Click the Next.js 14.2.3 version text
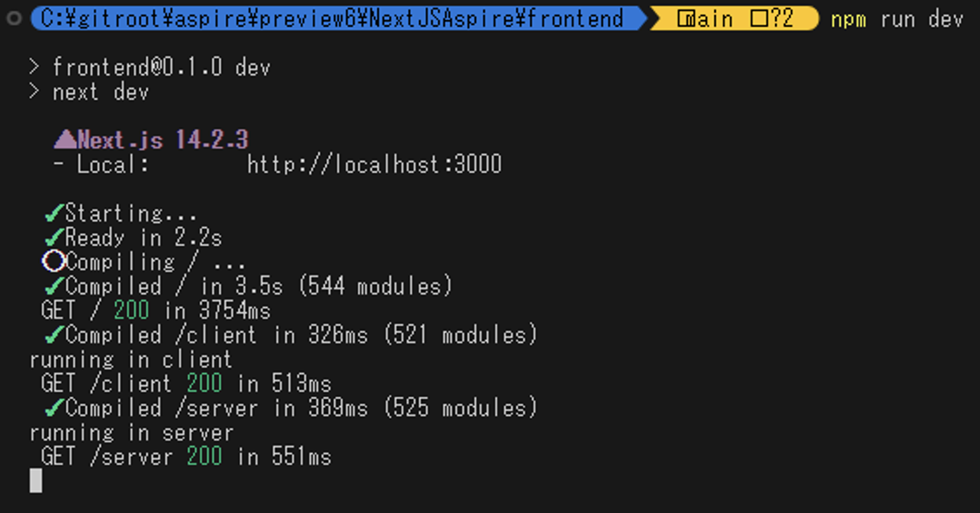This screenshot has width=980, height=513. pos(163,140)
